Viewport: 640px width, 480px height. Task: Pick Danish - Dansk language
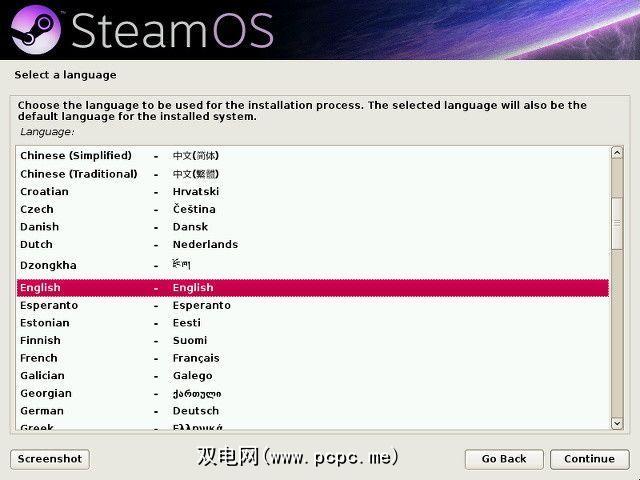[313, 227]
